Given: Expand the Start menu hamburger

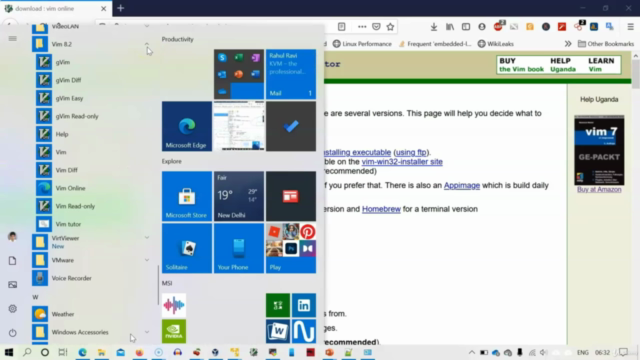Looking at the screenshot, I should (13, 38).
